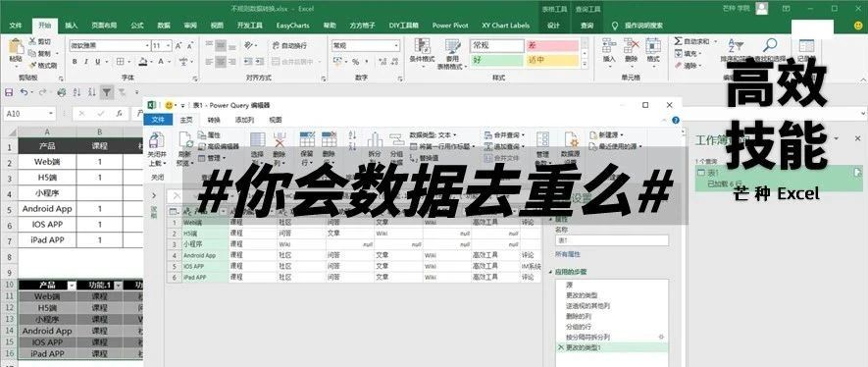Click the Undo arrow icon
This screenshot has height=367, width=868.
(x=24, y=92)
